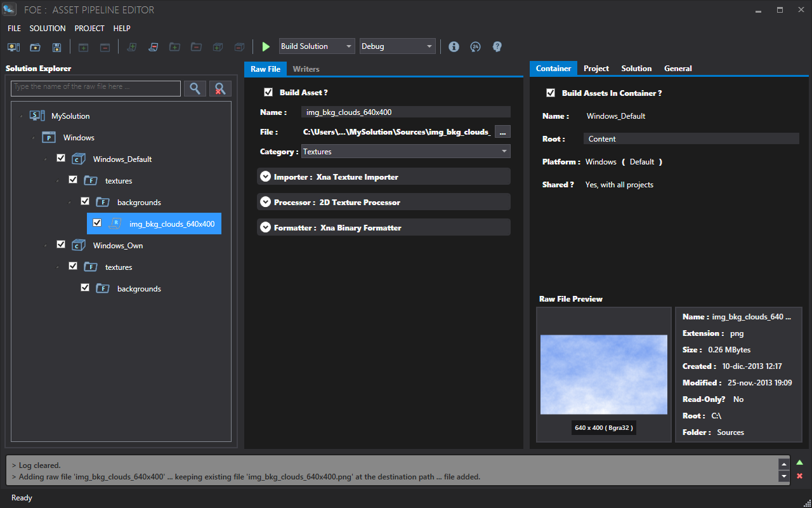The width and height of the screenshot is (812, 508).
Task: Search raw files with the magnifier button
Action: point(195,88)
